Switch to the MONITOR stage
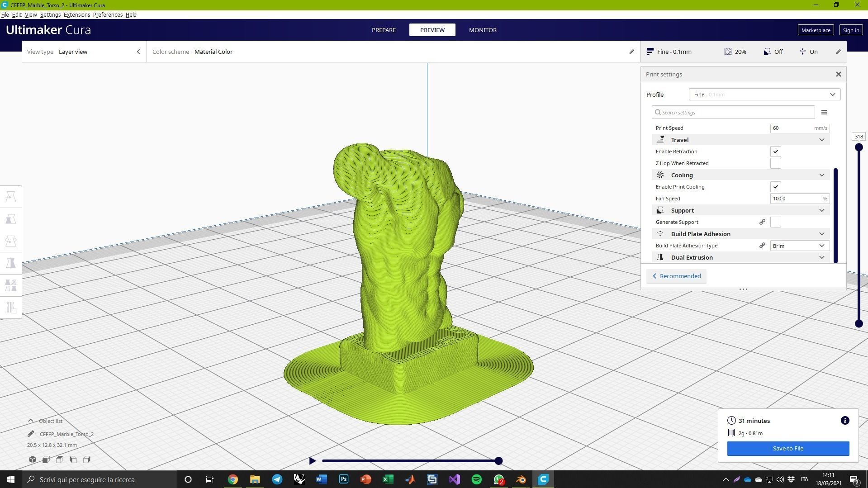 coord(483,30)
